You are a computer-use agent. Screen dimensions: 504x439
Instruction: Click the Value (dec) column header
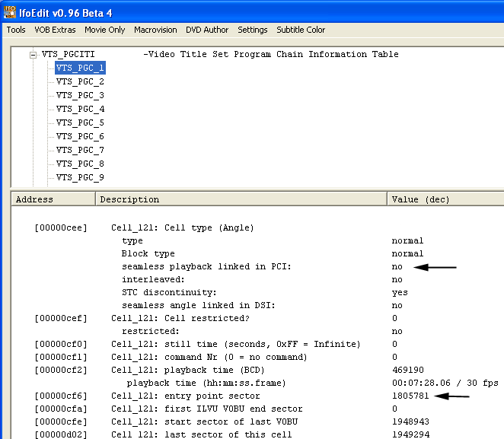coord(445,199)
